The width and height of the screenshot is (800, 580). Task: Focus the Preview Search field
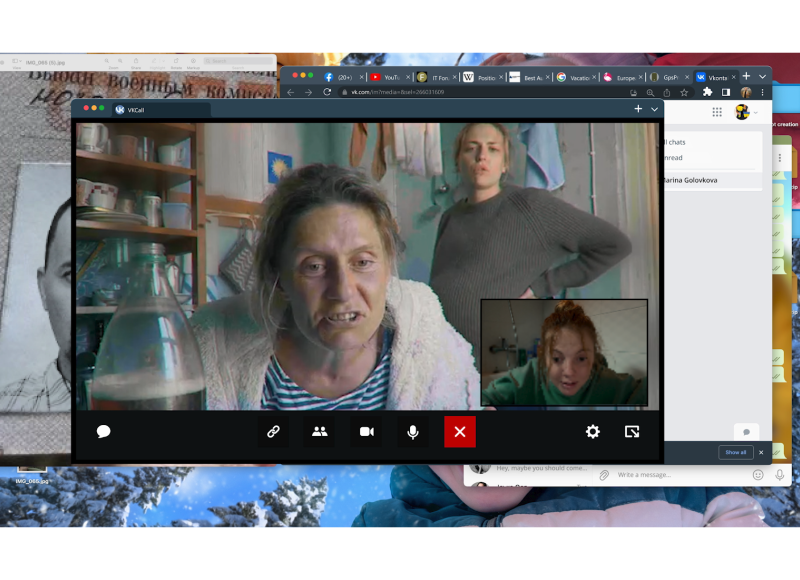238,61
